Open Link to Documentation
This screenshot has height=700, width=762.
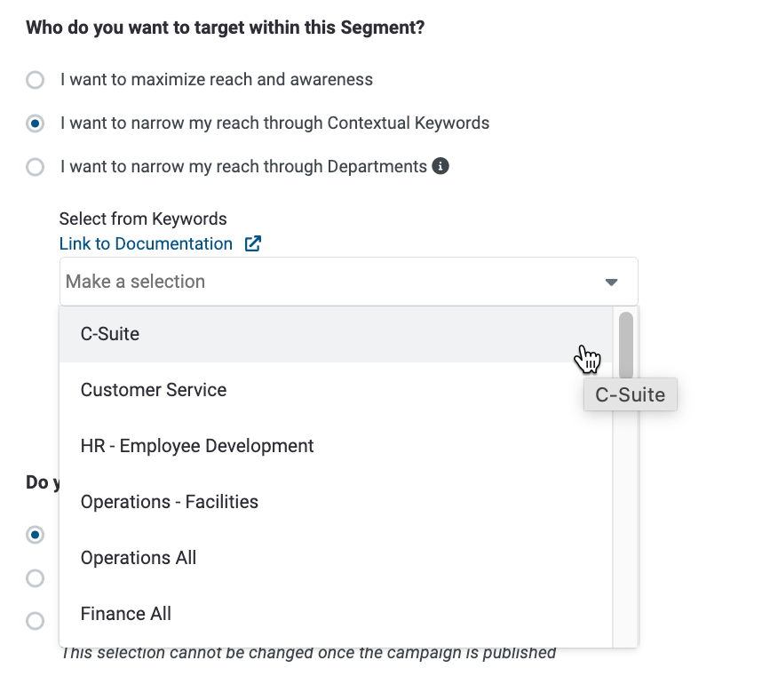(x=146, y=243)
